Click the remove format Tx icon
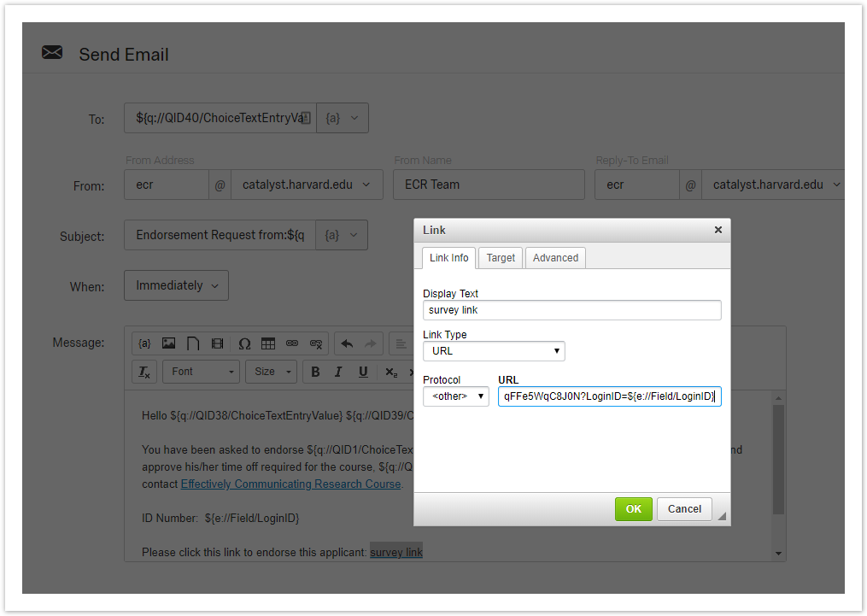The image size is (867, 616). [x=144, y=372]
